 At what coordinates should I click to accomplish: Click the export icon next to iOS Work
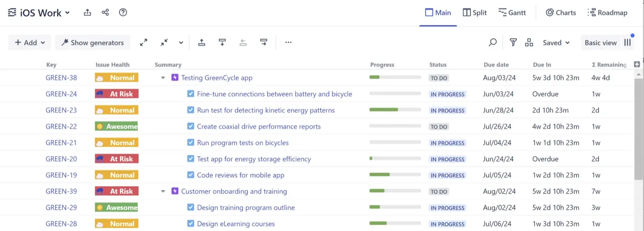(87, 13)
